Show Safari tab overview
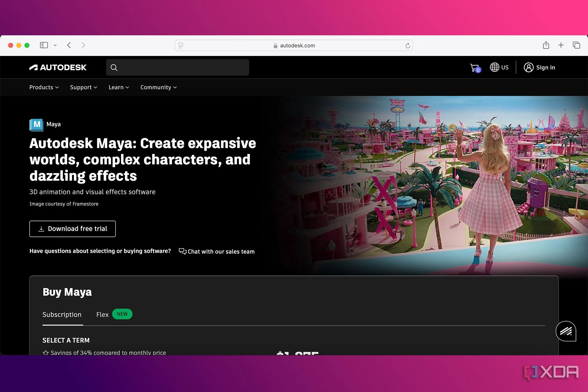588x392 pixels. 576,45
